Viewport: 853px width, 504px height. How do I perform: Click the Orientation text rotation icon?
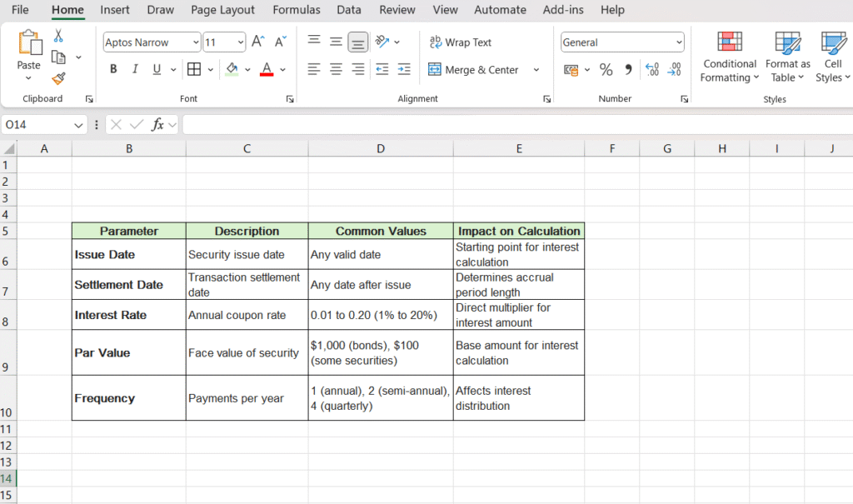(382, 42)
